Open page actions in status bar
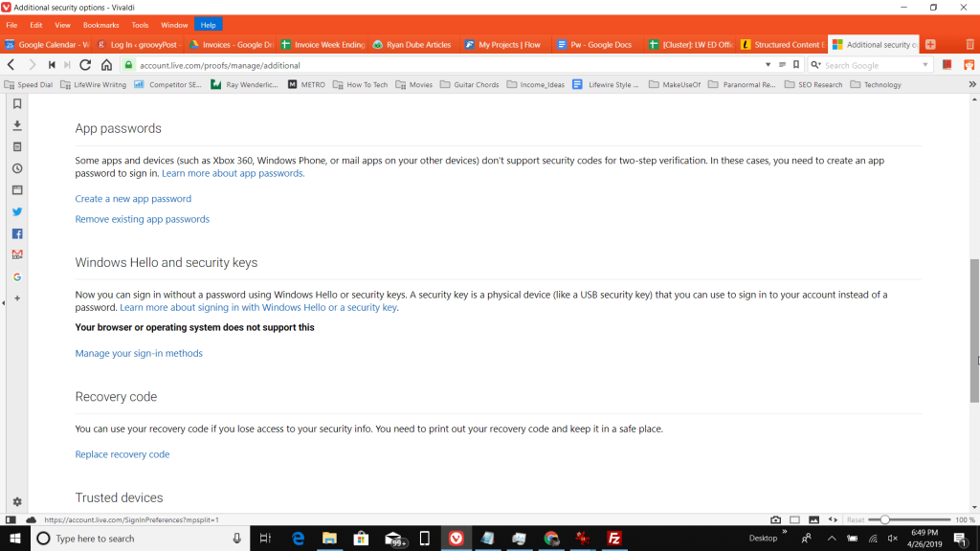The height and width of the screenshot is (551, 980). (x=834, y=519)
